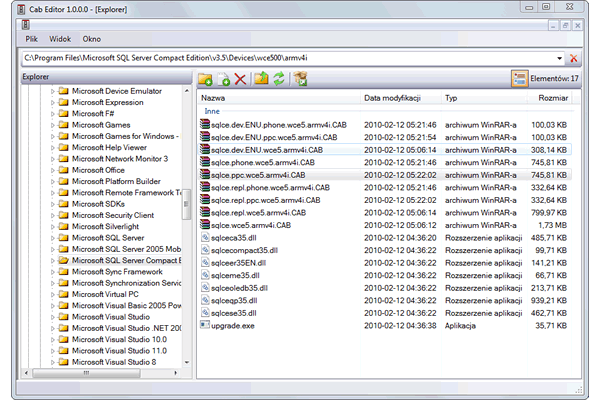
Task: Expand the Microsoft Expression tree node
Action: click(x=53, y=102)
